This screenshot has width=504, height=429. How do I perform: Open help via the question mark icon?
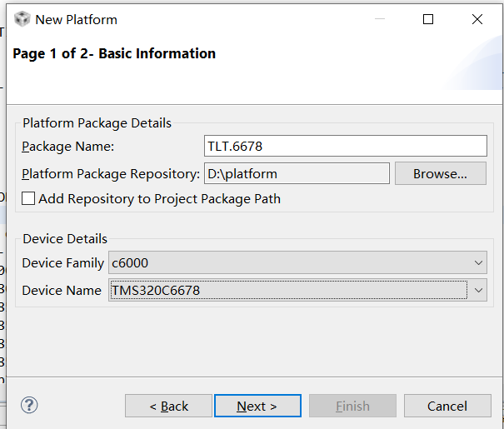pyautogui.click(x=29, y=406)
